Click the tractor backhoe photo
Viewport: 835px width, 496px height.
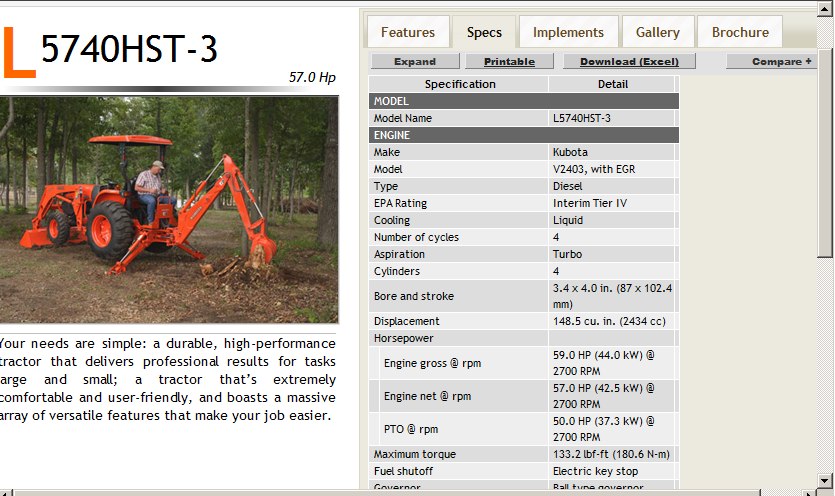(x=169, y=209)
